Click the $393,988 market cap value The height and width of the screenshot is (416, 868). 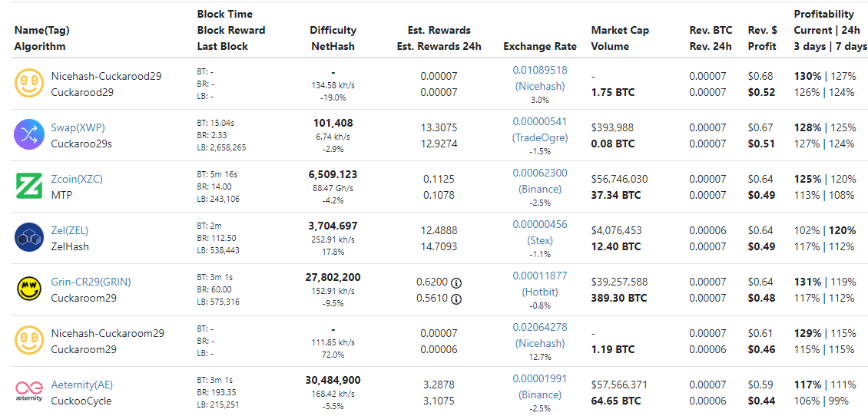tap(612, 127)
